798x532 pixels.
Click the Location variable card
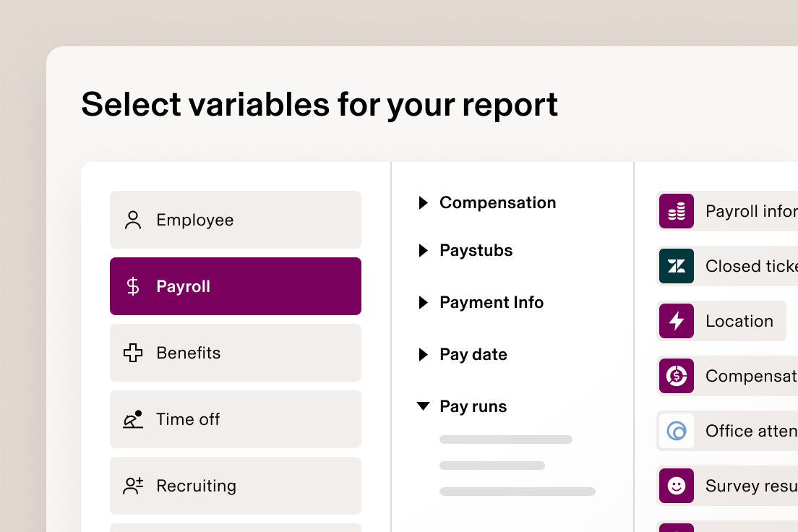click(x=723, y=321)
